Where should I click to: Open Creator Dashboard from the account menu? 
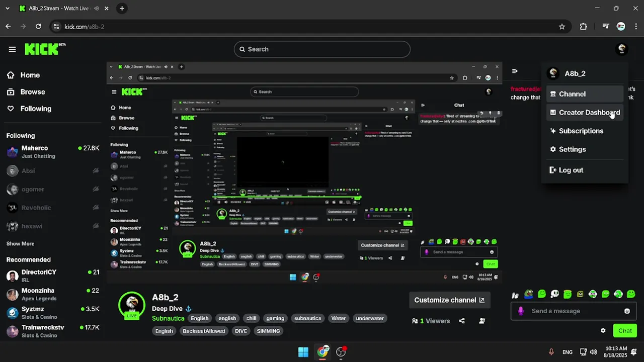(585, 113)
